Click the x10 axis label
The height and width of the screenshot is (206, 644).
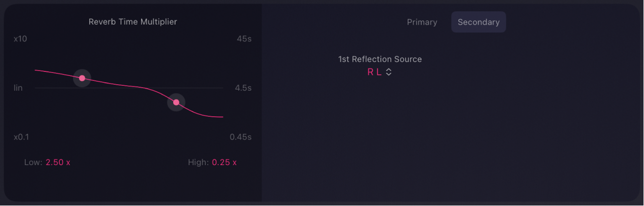click(x=20, y=38)
